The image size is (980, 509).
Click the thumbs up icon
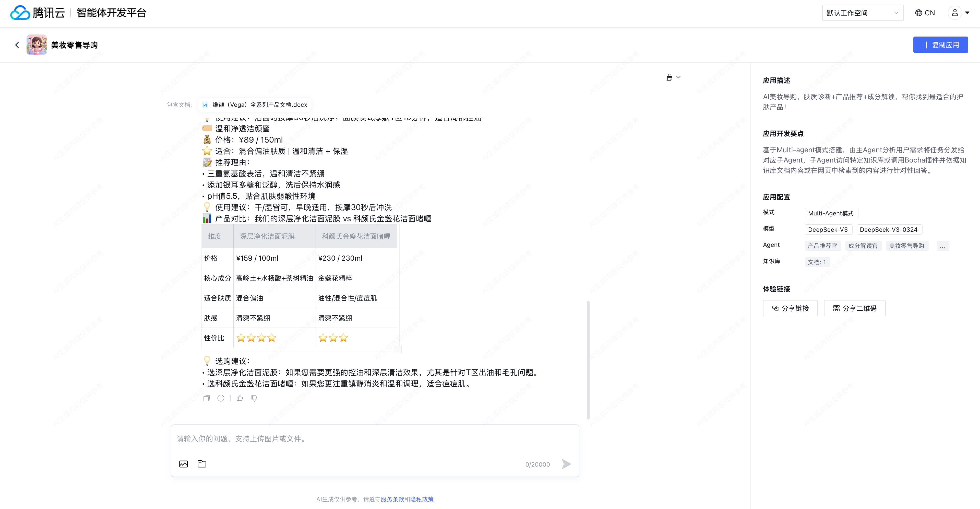click(240, 398)
